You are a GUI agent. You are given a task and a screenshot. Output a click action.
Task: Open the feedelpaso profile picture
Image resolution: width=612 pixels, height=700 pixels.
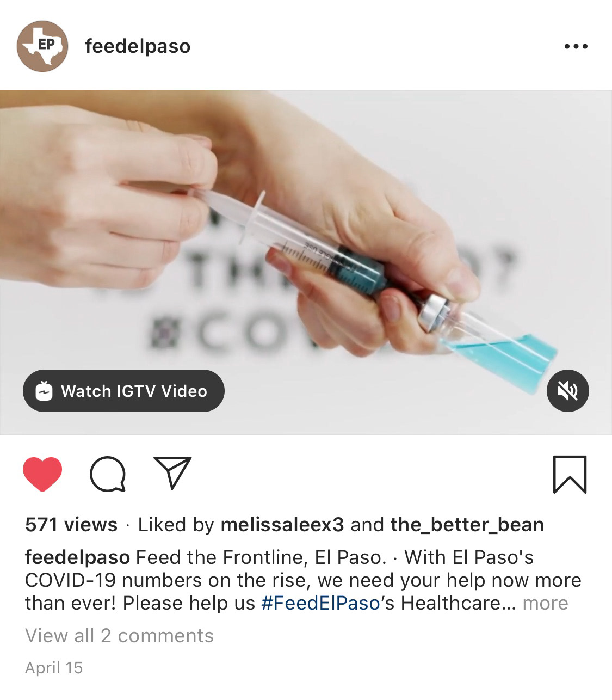[42, 46]
